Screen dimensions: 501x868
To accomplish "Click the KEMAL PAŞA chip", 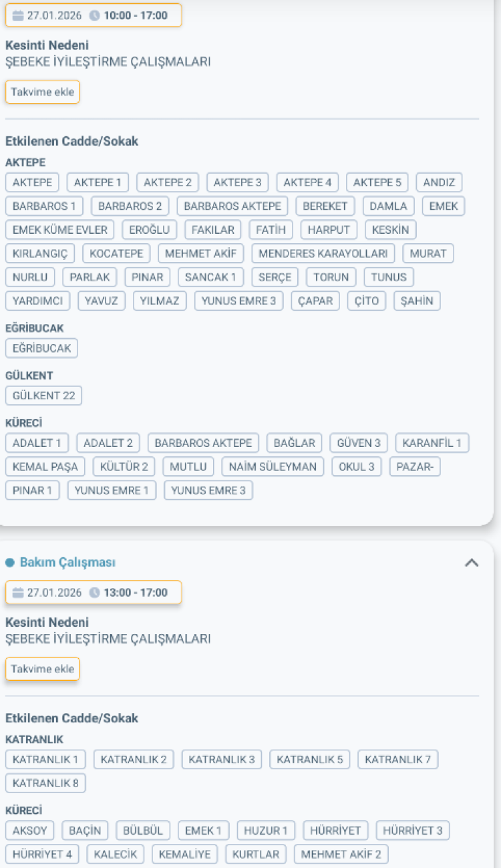I will [45, 466].
